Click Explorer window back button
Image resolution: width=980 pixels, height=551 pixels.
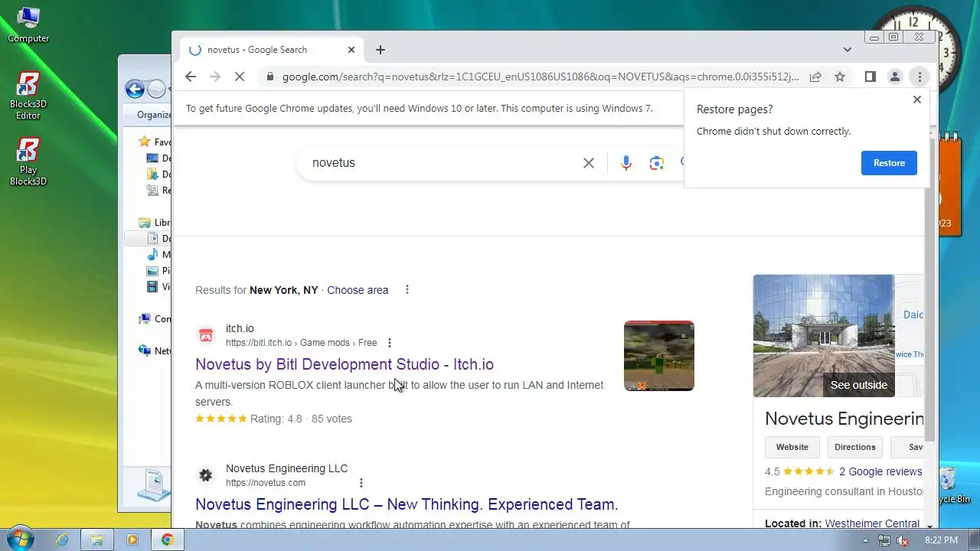tap(135, 90)
